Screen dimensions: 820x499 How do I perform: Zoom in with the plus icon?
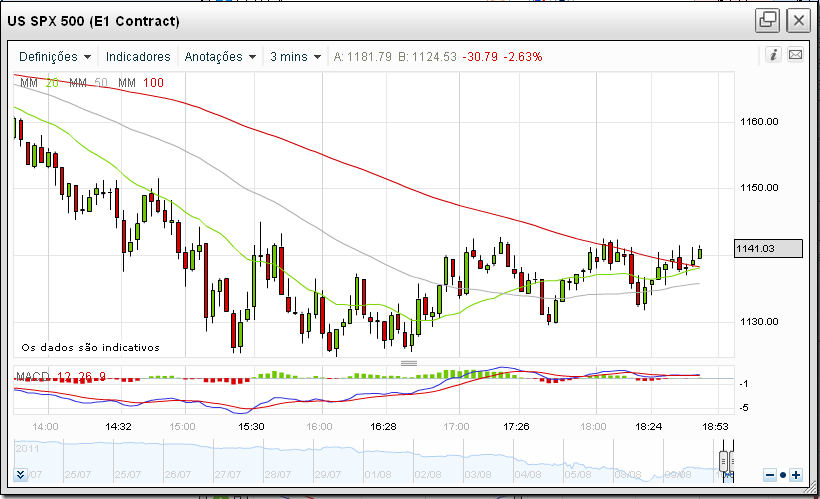pos(795,475)
